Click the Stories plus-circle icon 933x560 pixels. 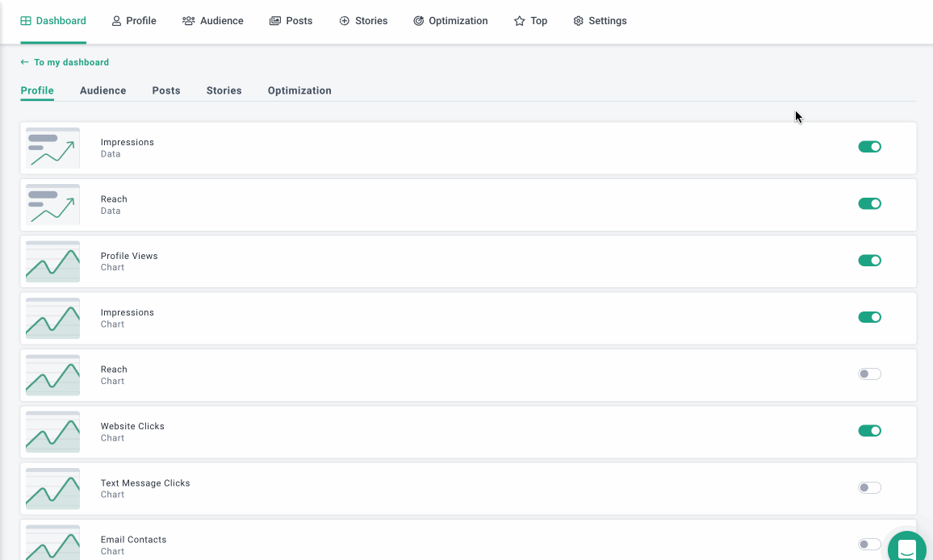345,21
